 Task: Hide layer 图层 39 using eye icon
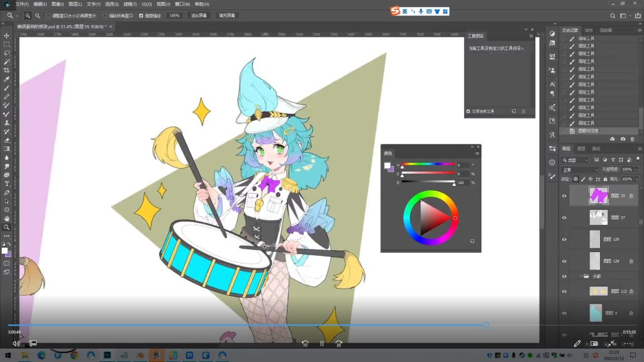pyautogui.click(x=564, y=196)
